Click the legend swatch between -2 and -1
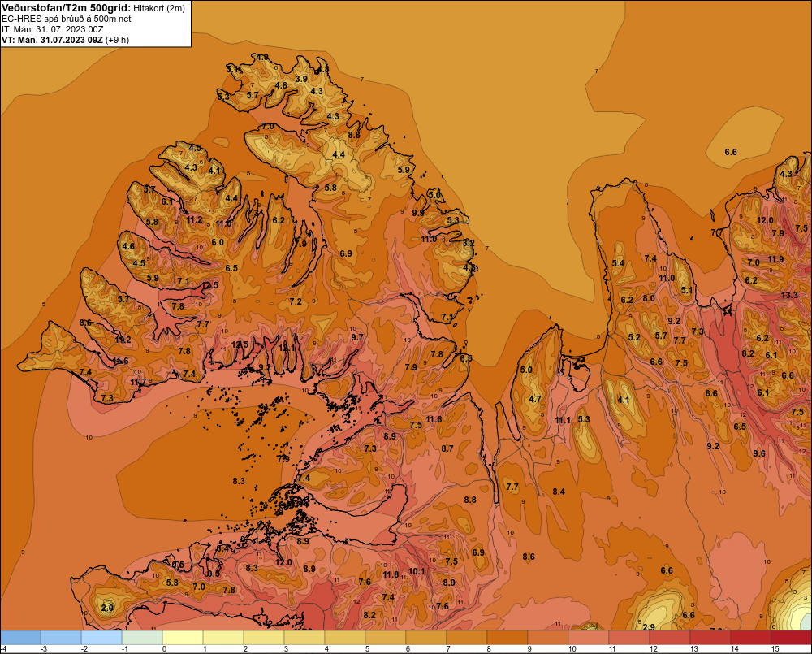This screenshot has height=654, width=812. click(x=101, y=638)
